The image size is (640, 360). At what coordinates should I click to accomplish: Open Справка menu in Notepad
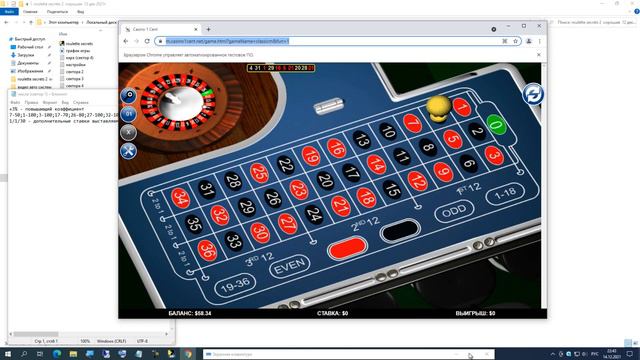click(80, 102)
